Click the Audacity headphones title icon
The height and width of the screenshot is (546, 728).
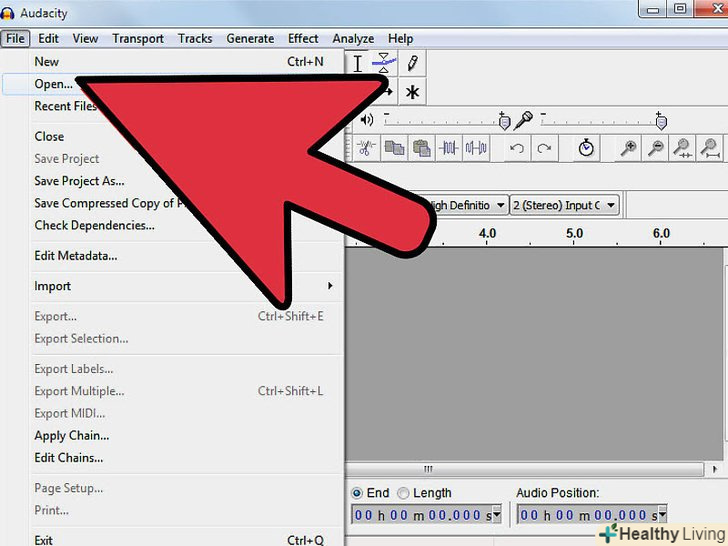coord(7,13)
